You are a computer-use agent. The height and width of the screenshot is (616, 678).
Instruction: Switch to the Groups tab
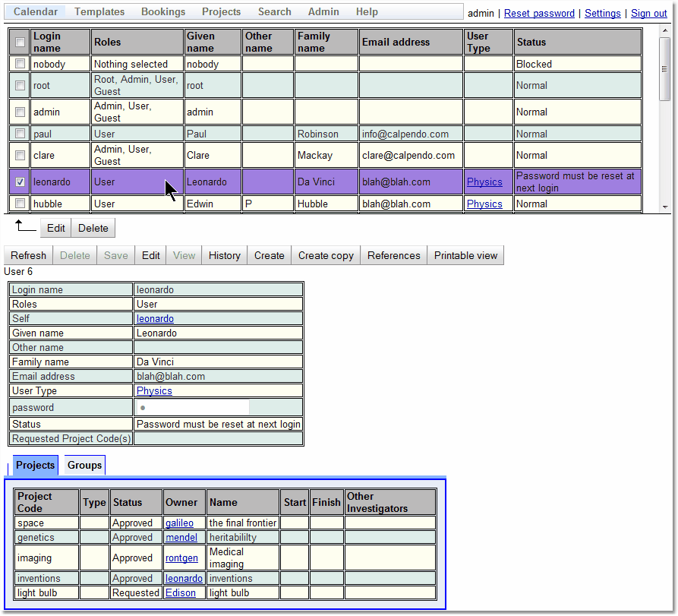click(84, 465)
